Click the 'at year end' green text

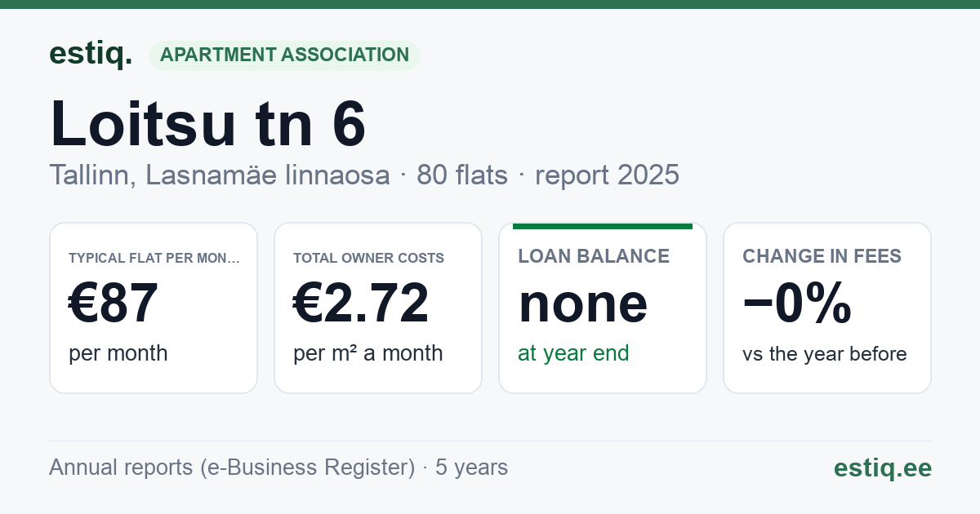[x=573, y=353]
